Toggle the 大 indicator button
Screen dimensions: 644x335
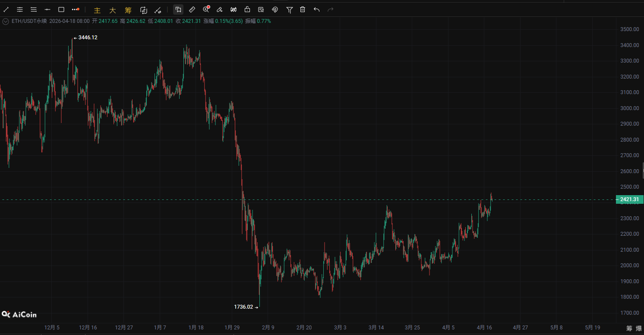113,10
